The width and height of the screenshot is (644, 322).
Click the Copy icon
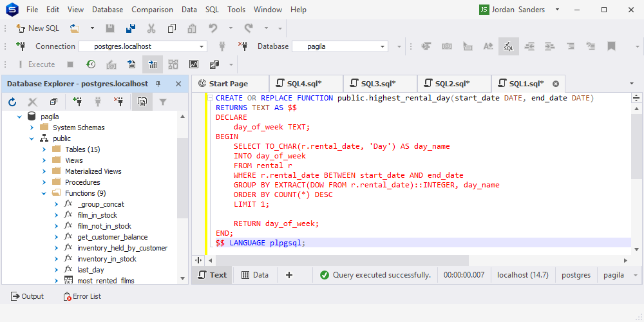pos(172,28)
